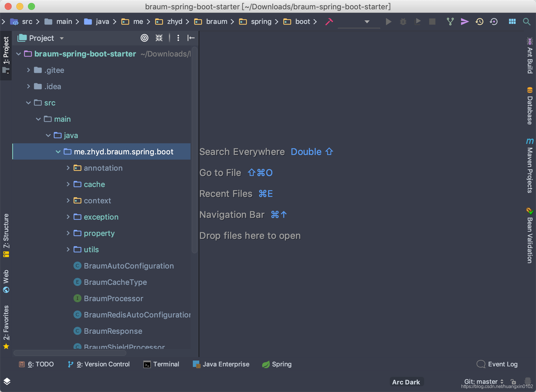This screenshot has width=536, height=392.
Task: Click the VCS update branch icon
Action: (x=450, y=22)
